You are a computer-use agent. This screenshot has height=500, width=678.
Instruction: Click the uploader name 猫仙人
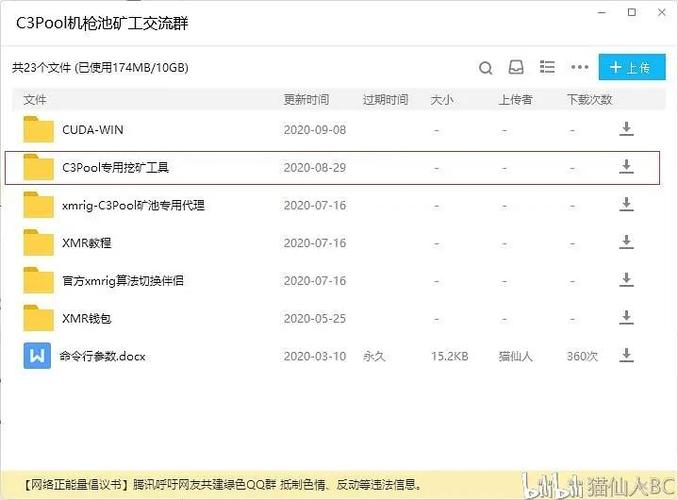[515, 356]
